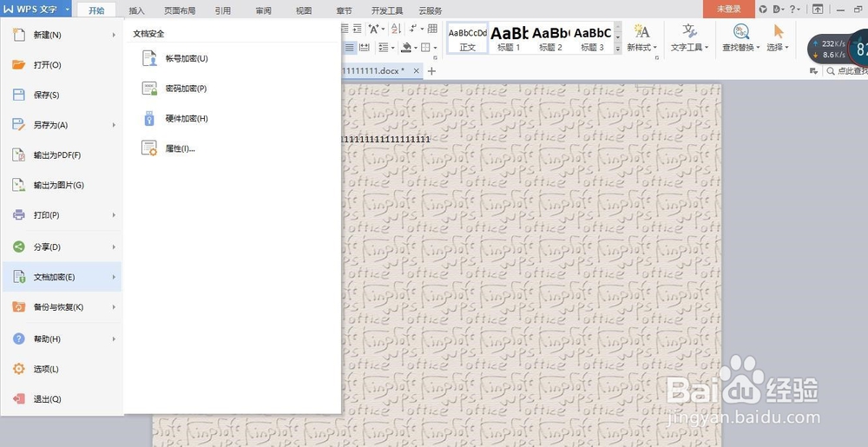The height and width of the screenshot is (447, 868).
Task: Click the borders grid icon
Action: (425, 48)
